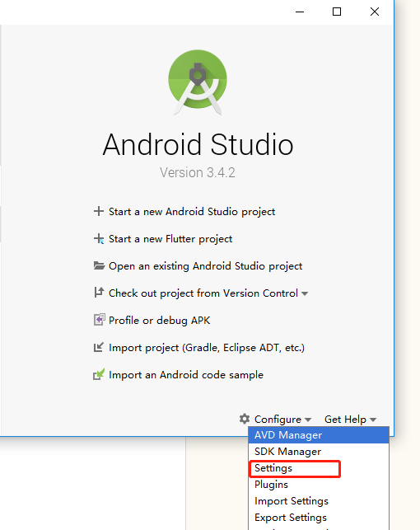
Task: Choose Import Settings menu entry
Action: (x=319, y=501)
